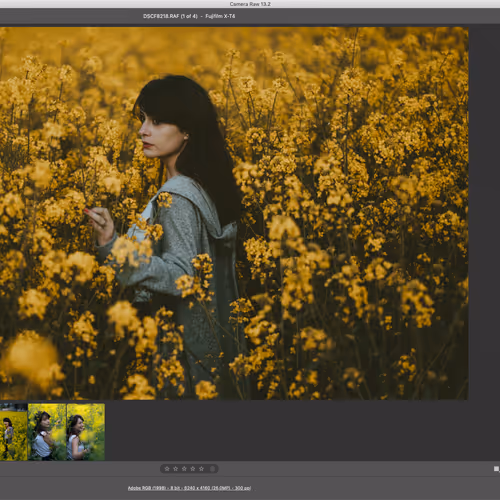This screenshot has height=500, width=500.
Task: Select the last filmstrip thumbnail of smiling woman
Action: coord(86,432)
